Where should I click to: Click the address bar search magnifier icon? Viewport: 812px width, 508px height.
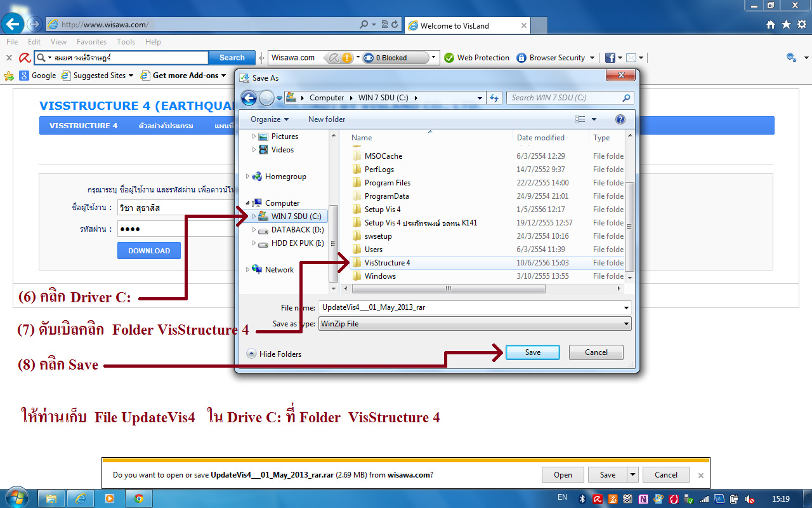(363, 25)
